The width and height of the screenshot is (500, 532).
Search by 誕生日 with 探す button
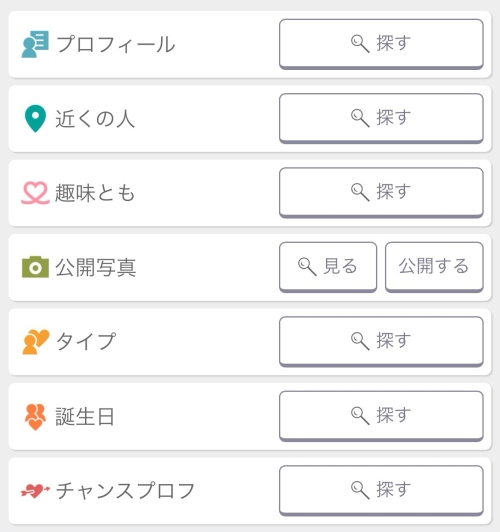(x=381, y=416)
